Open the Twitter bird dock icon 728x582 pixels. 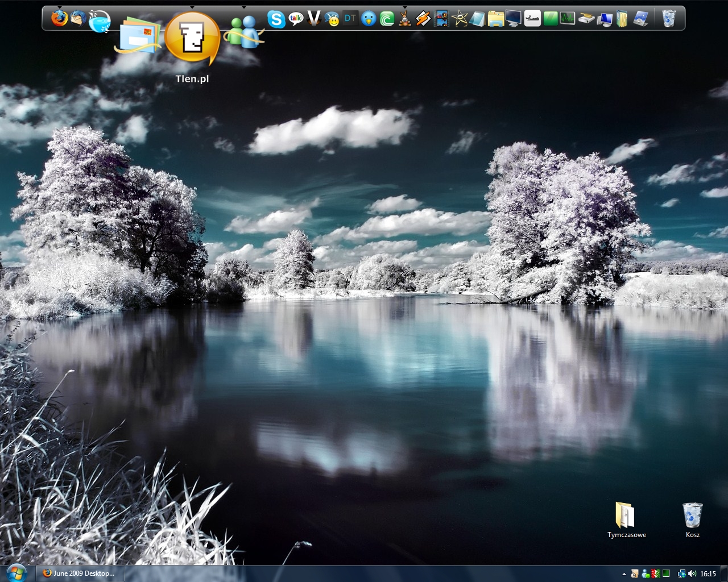[x=369, y=19]
